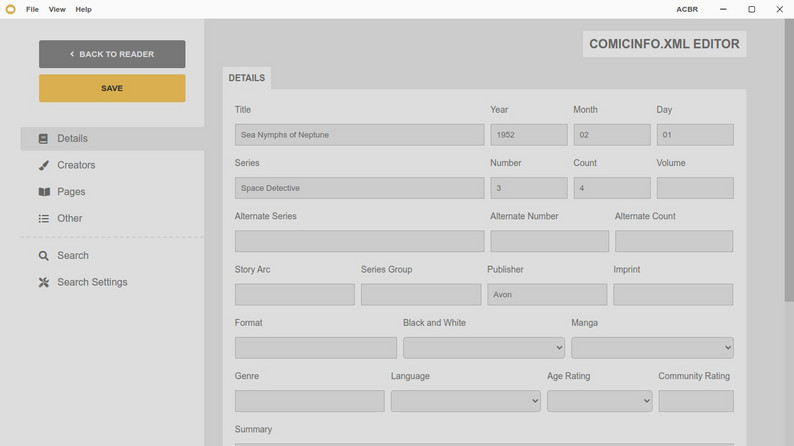Focus the Alternate Number field
The image size is (794, 446).
(x=549, y=241)
